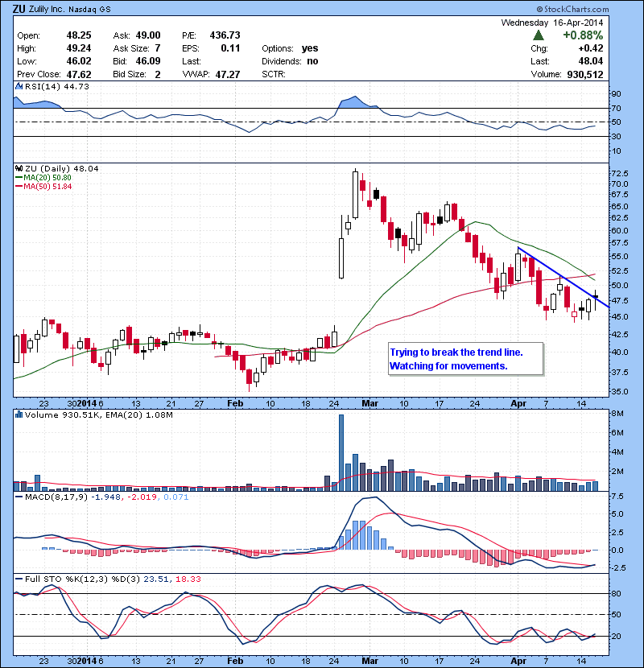Click the Volume value 930,512 in header
The image size is (644, 668).
(x=585, y=74)
